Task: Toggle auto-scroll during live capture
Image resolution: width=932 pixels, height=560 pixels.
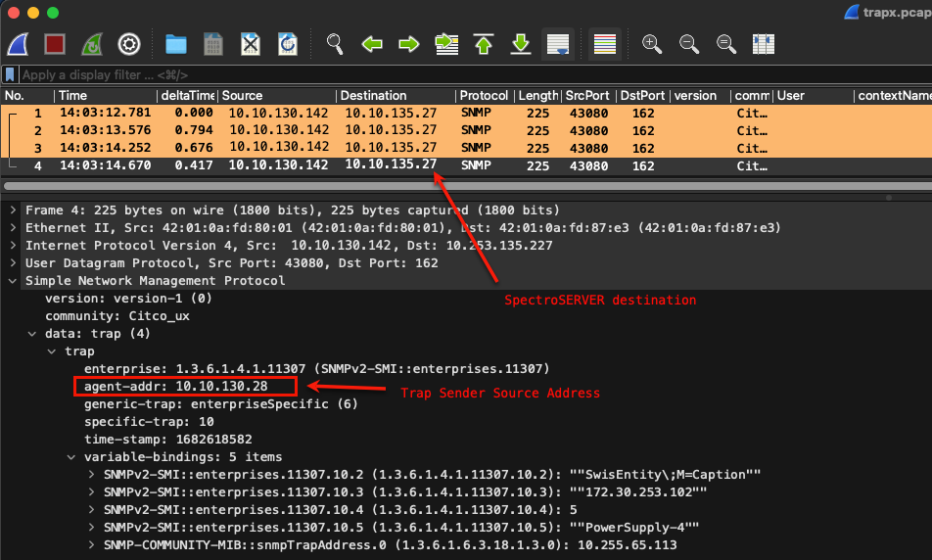Action: click(x=558, y=44)
